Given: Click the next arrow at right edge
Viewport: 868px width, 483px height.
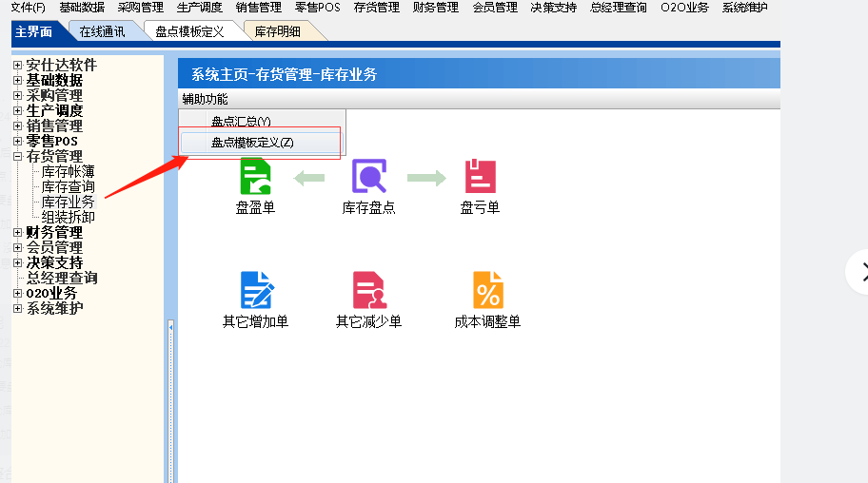Looking at the screenshot, I should click(860, 272).
